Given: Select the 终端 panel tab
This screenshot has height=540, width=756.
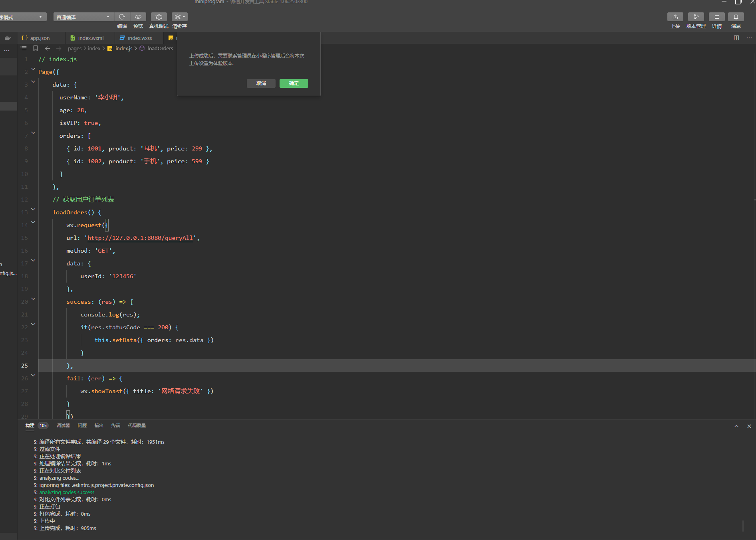Looking at the screenshot, I should click(x=115, y=425).
